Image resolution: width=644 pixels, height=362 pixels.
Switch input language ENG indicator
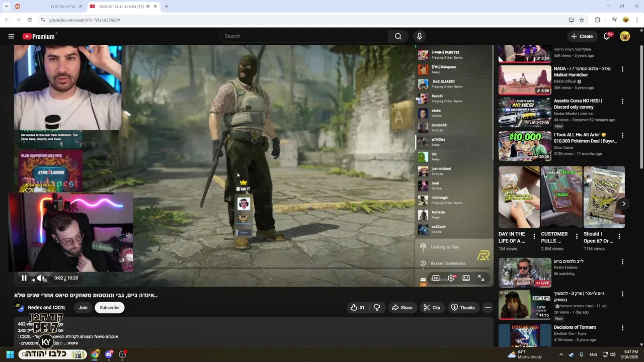coord(593,354)
